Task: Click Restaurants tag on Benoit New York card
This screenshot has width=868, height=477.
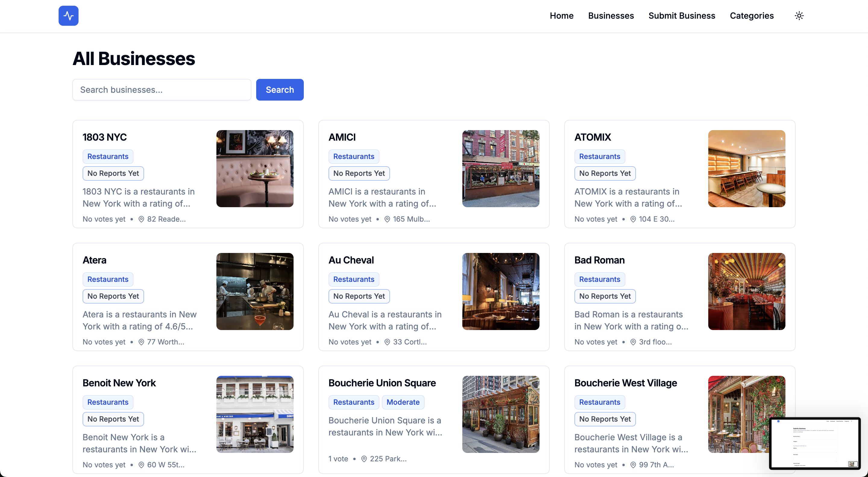Action: [x=108, y=402]
